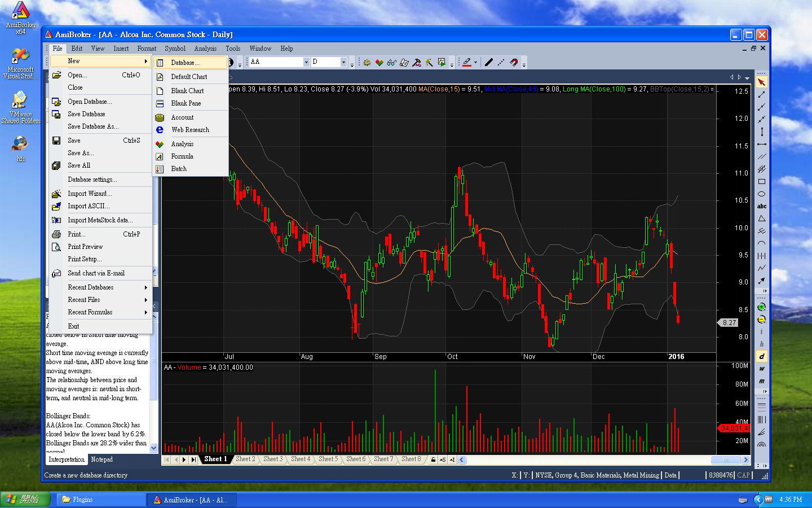This screenshot has width=812, height=508.
Task: Pick the cycles vertical lines tool
Action: 762,256
